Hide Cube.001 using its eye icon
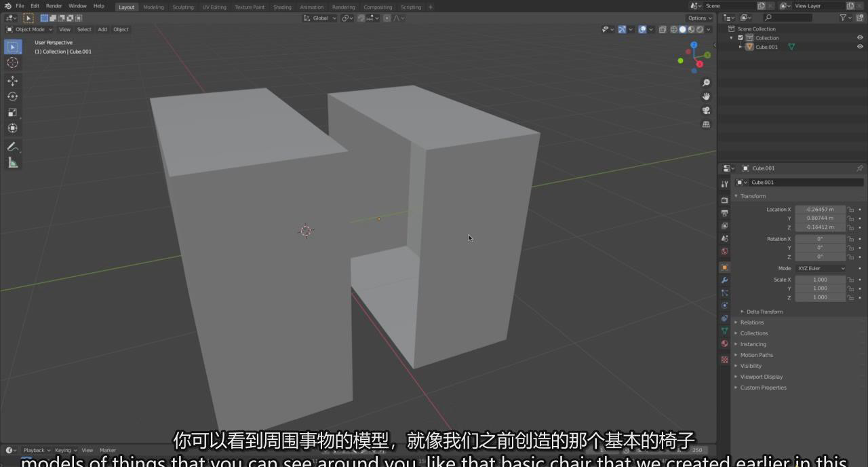Image resolution: width=868 pixels, height=467 pixels. click(860, 47)
